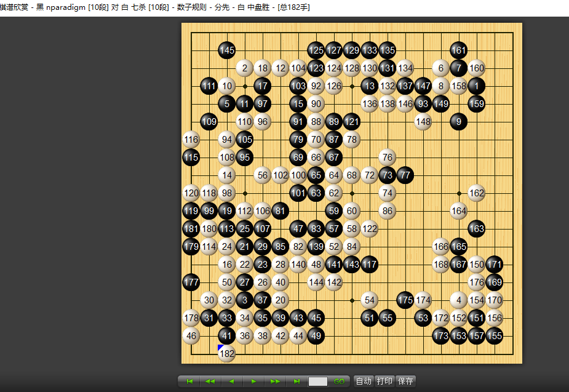
Task: Click the move number input box
Action: pyautogui.click(x=318, y=382)
